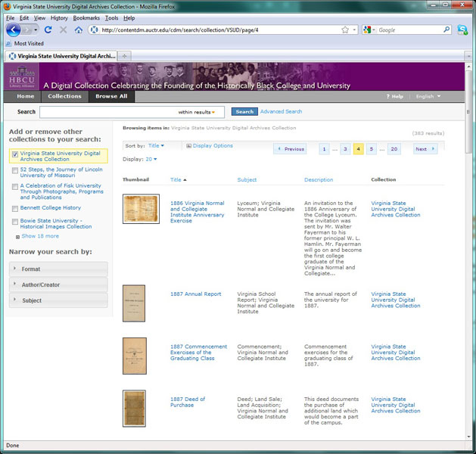Screen dimensions: 476x454
Task: Open the Edit menu
Action: [24, 18]
